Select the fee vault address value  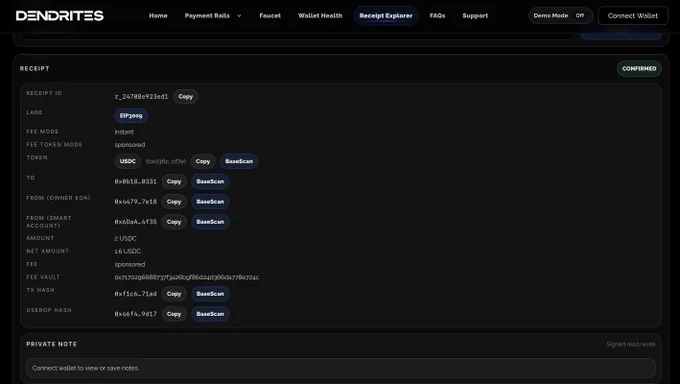pyautogui.click(x=187, y=277)
